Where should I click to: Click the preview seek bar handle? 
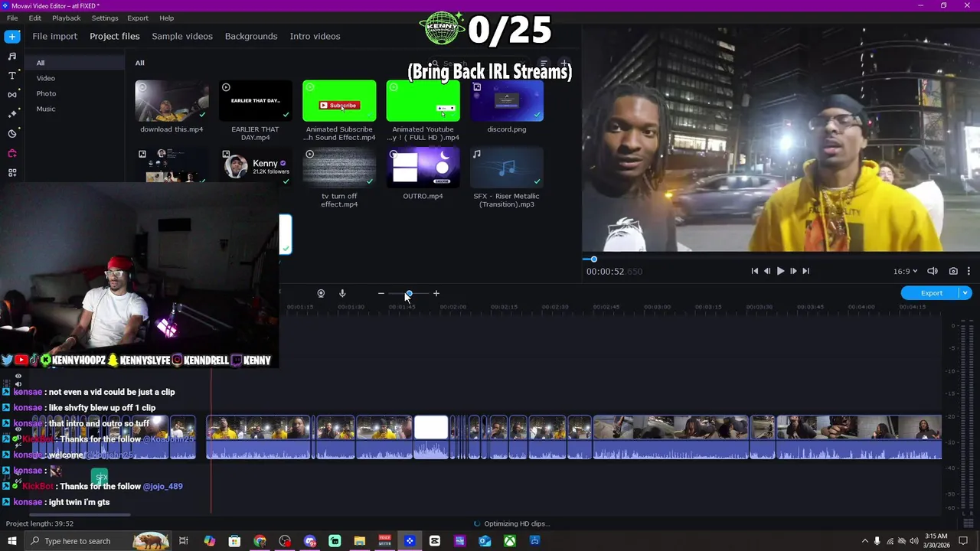tap(593, 259)
